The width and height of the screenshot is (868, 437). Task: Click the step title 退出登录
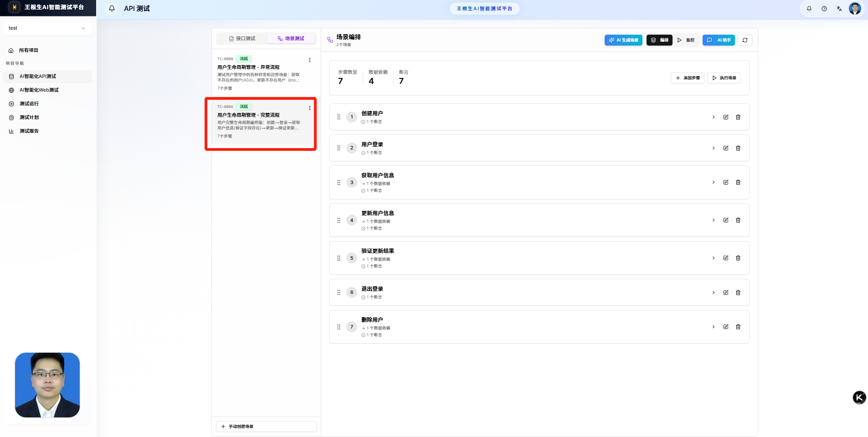pyautogui.click(x=372, y=289)
